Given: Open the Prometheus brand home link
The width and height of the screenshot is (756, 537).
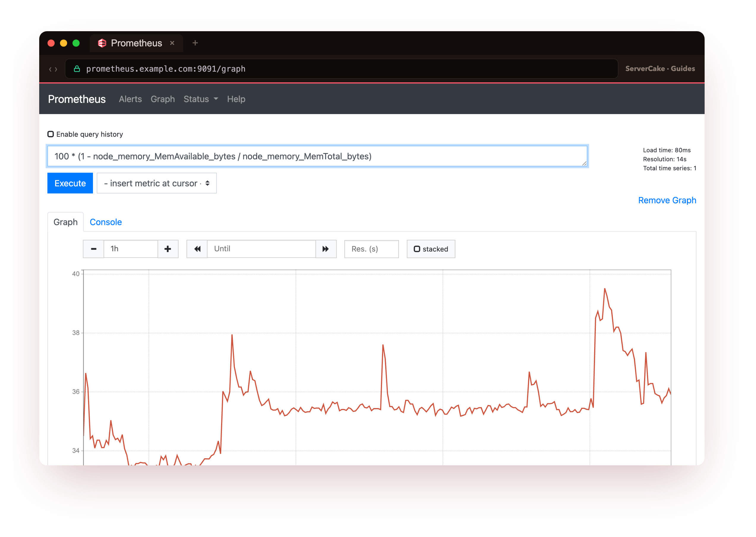Looking at the screenshot, I should (77, 99).
